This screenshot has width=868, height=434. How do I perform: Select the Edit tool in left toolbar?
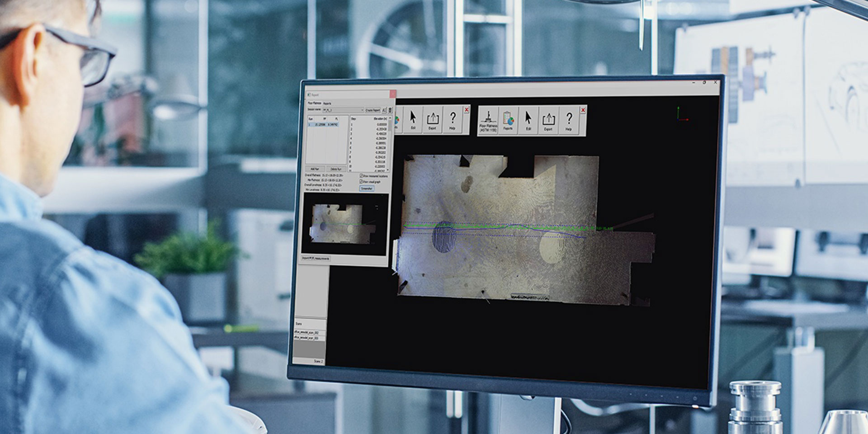(412, 119)
